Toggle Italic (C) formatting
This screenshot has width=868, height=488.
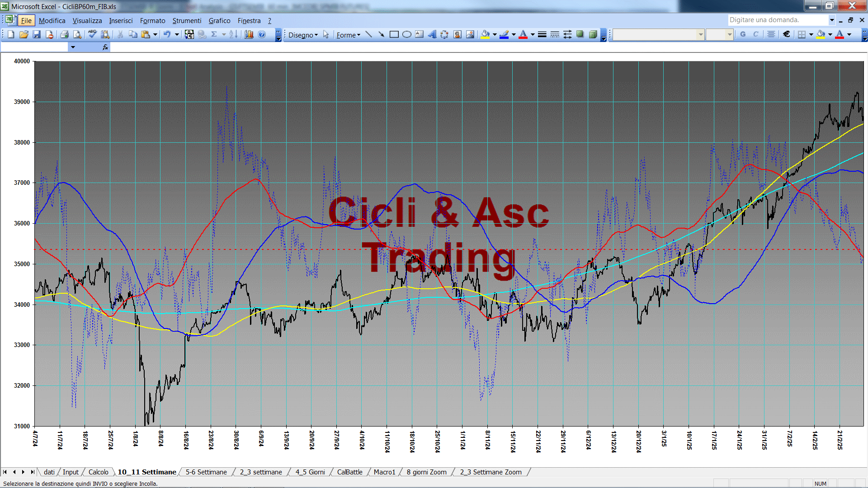click(755, 34)
